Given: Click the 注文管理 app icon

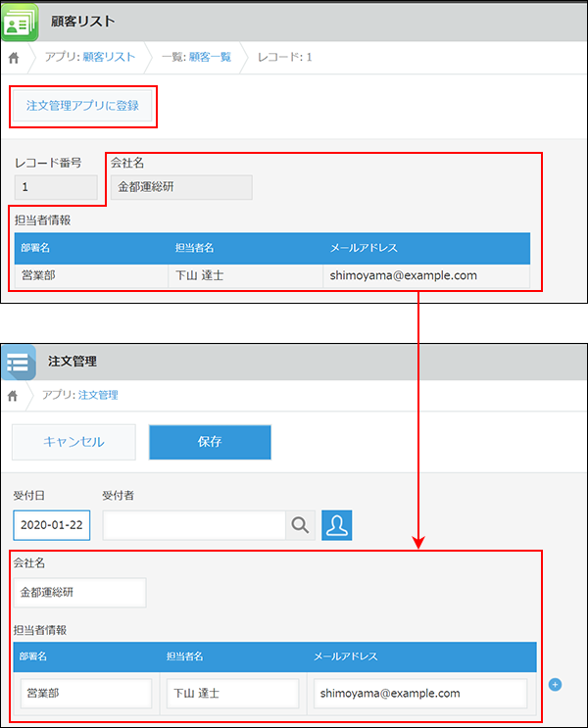Looking at the screenshot, I should [x=19, y=363].
